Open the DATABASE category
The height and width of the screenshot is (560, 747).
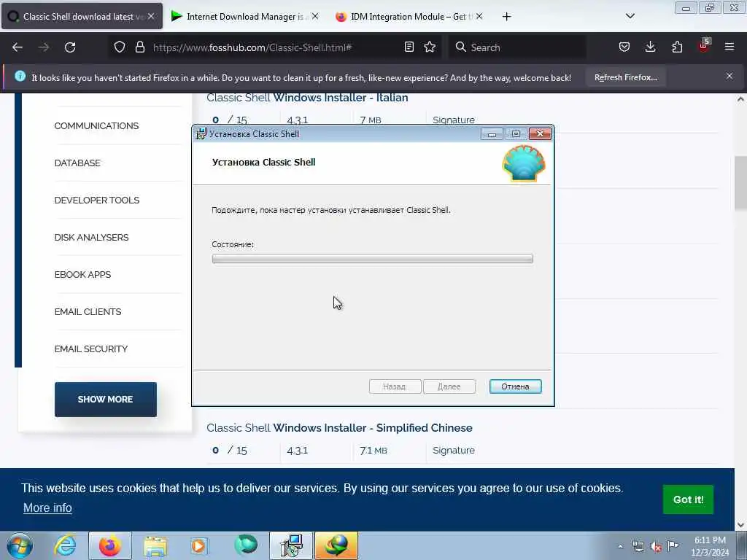point(77,163)
